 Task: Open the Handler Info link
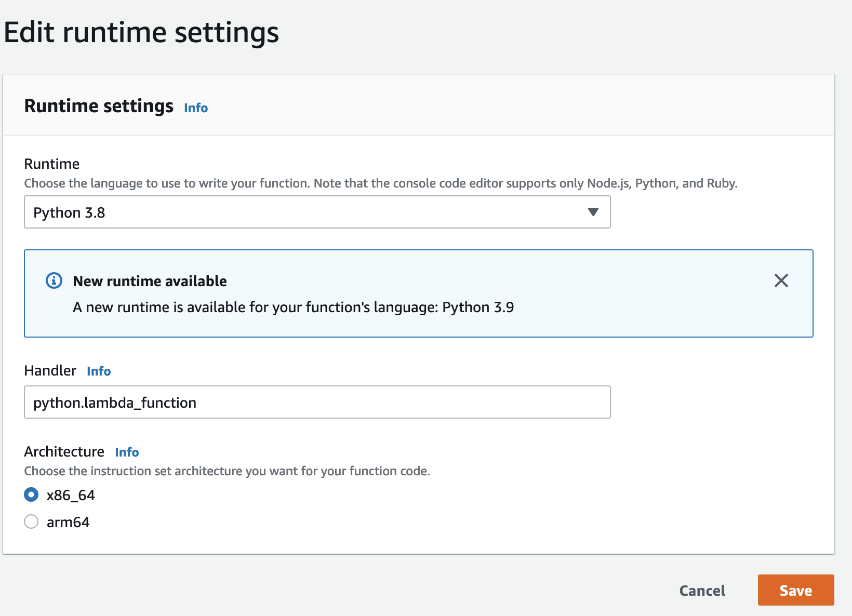click(99, 371)
